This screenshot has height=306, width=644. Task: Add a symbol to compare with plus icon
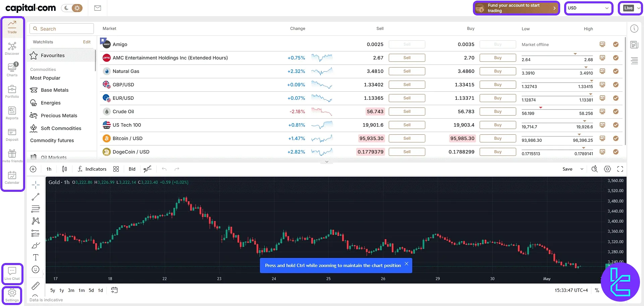click(x=33, y=169)
